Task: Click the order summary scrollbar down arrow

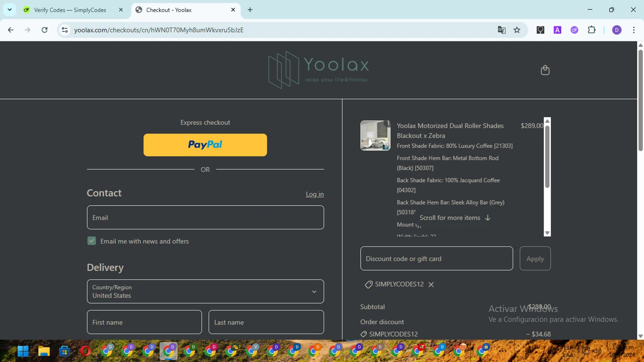Action: click(x=547, y=233)
